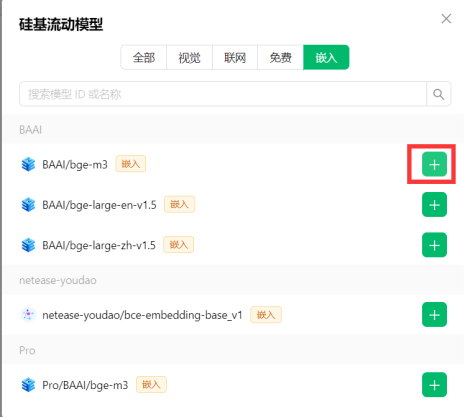Screen dimensions: 466x418
Task: Click the 嵌入 tag beside BAAI/bge-m3
Action: [131, 164]
